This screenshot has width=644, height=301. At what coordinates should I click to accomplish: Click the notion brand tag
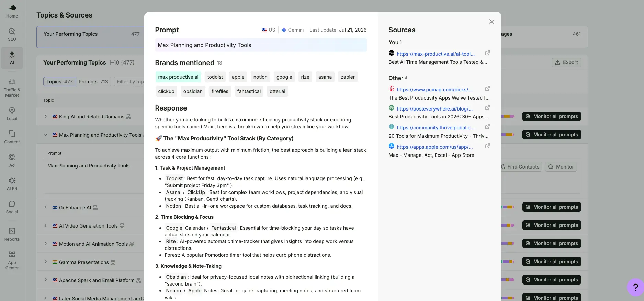tap(260, 77)
